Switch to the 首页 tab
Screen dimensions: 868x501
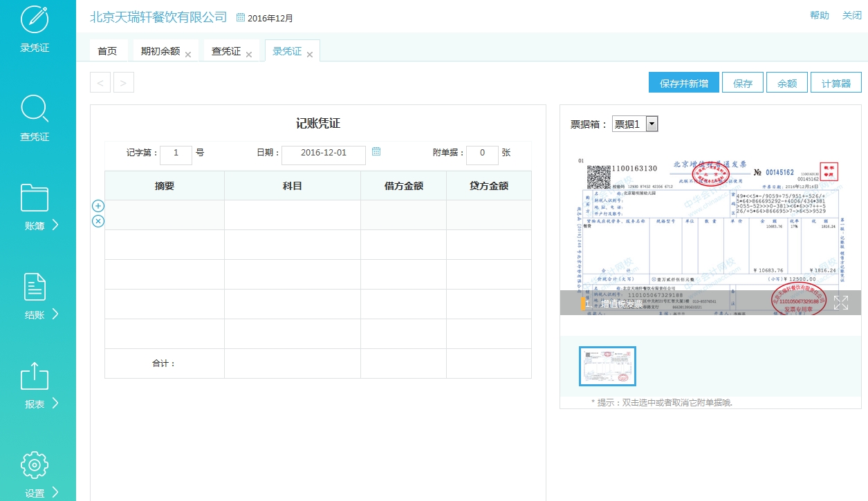(107, 51)
